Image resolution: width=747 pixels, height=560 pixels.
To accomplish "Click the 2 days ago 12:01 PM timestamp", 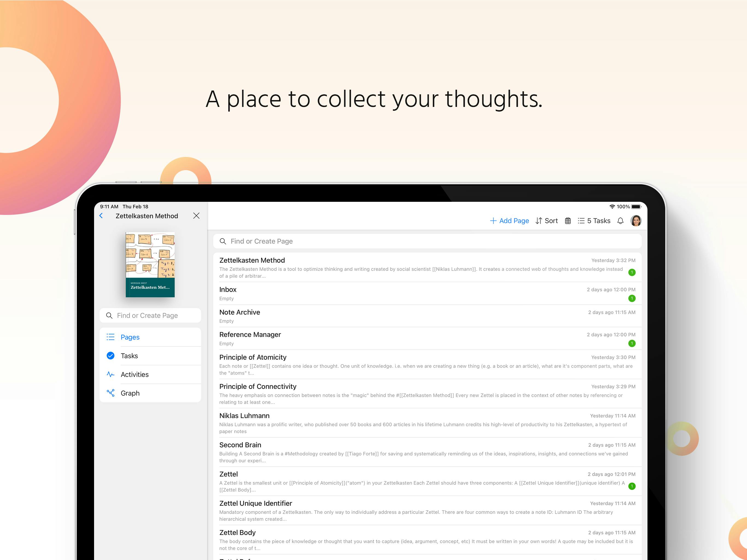I will [x=612, y=474].
